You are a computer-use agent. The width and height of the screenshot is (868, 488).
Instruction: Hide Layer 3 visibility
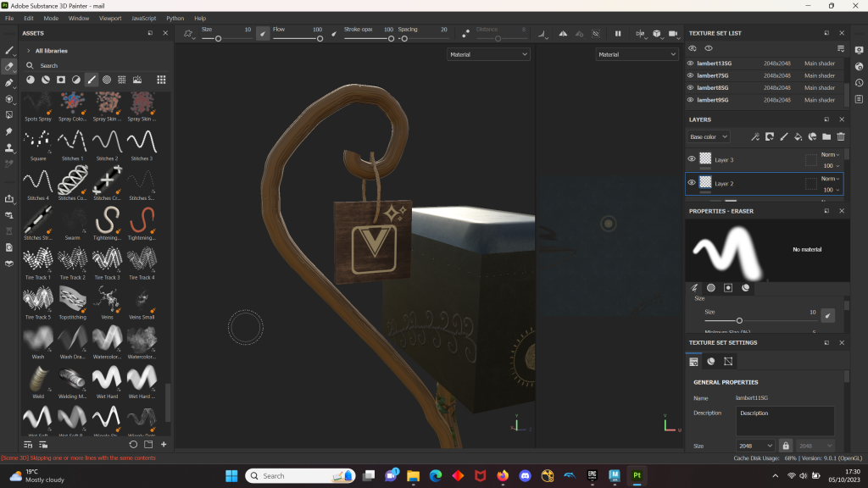(x=692, y=159)
